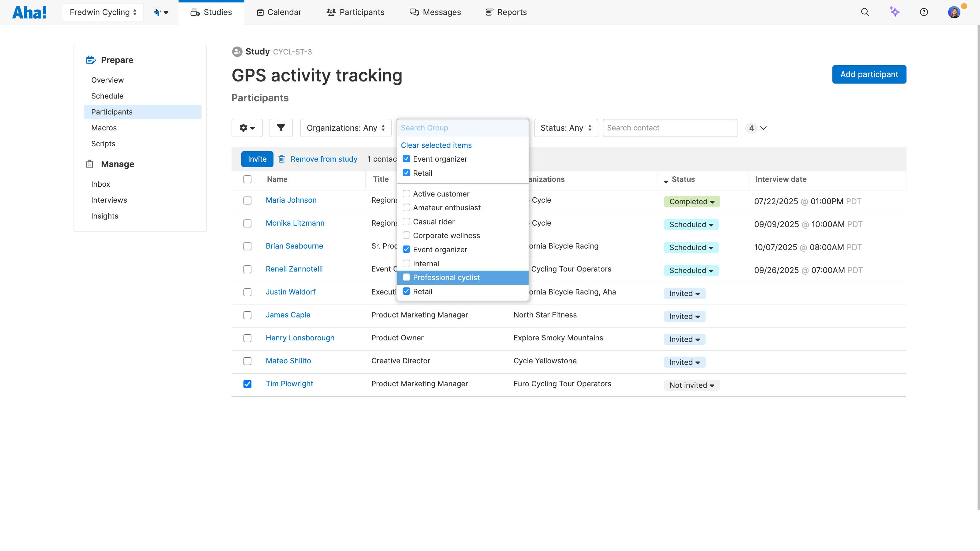Click the Add participant button
The width and height of the screenshot is (980, 551).
pyautogui.click(x=869, y=74)
